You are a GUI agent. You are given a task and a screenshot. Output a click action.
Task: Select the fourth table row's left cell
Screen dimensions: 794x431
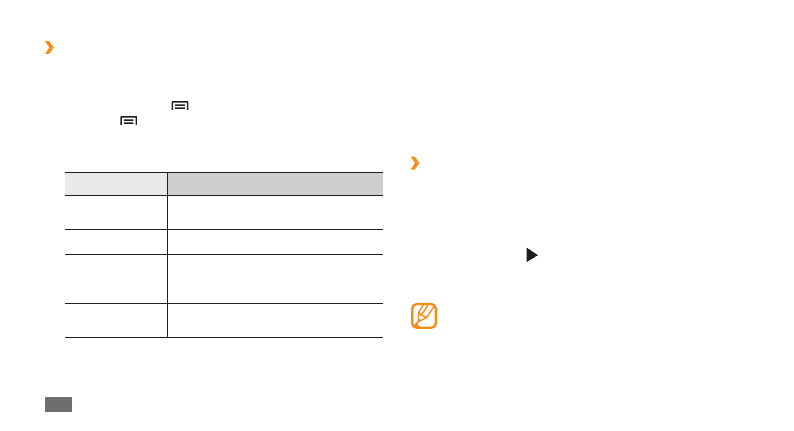[116, 320]
